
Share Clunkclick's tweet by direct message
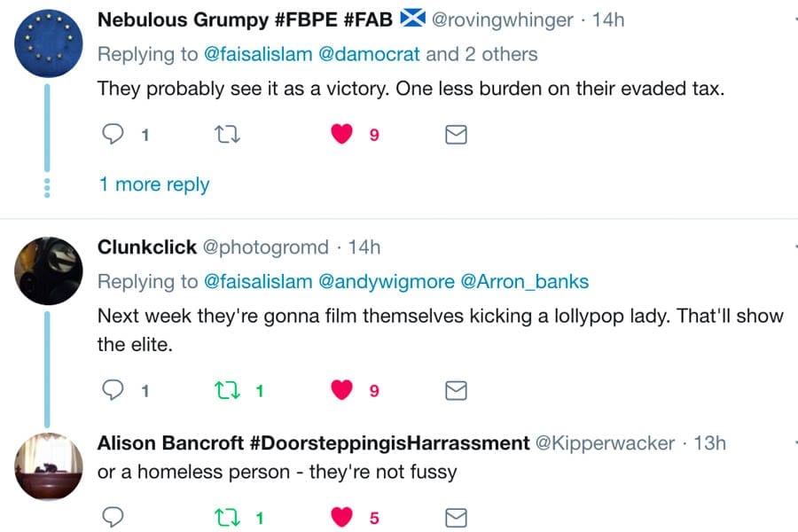455,390
